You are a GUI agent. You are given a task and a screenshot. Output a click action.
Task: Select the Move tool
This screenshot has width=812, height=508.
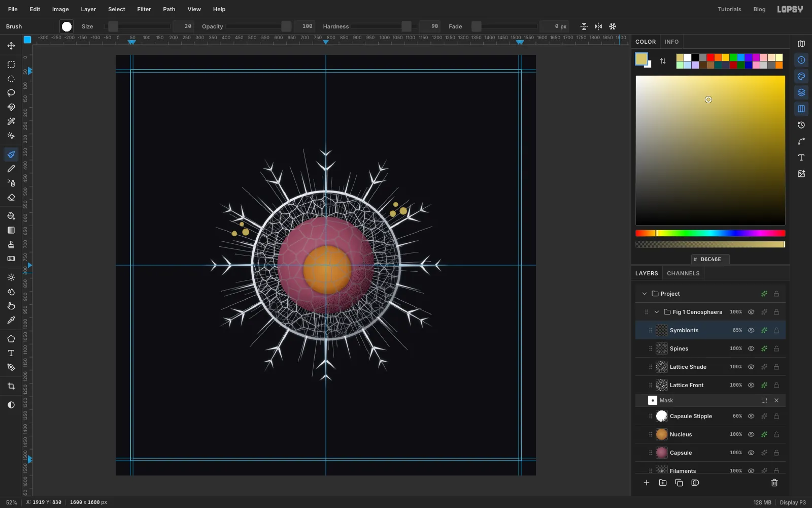coord(11,46)
